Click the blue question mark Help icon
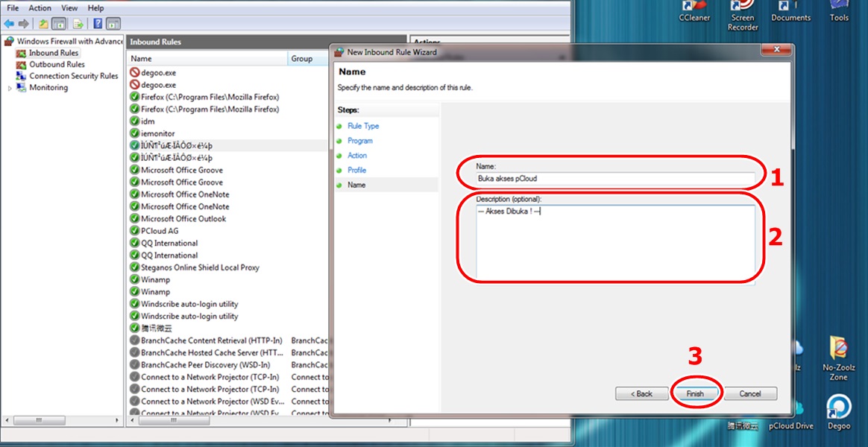868x447 pixels. pos(98,24)
